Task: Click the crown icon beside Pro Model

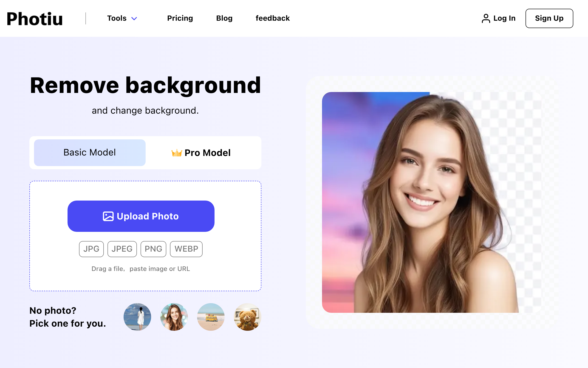Action: 177,153
